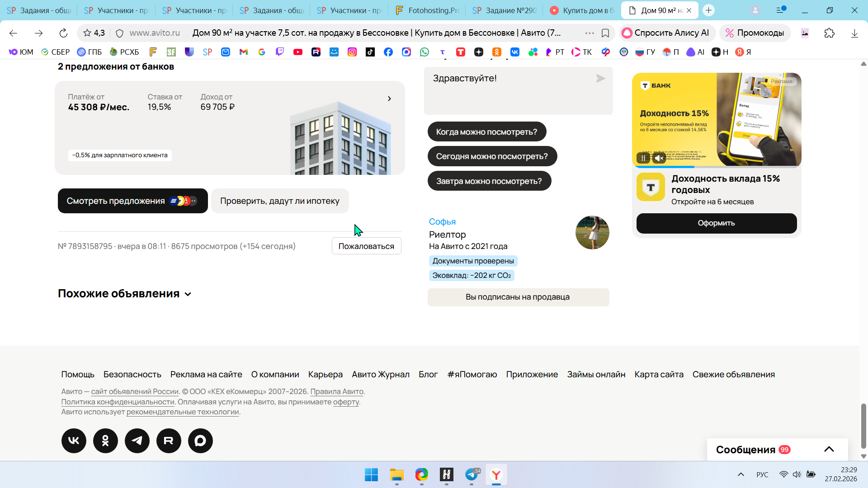Open mortgage offer details chevron arrow
The width and height of the screenshot is (868, 488).
pos(389,99)
